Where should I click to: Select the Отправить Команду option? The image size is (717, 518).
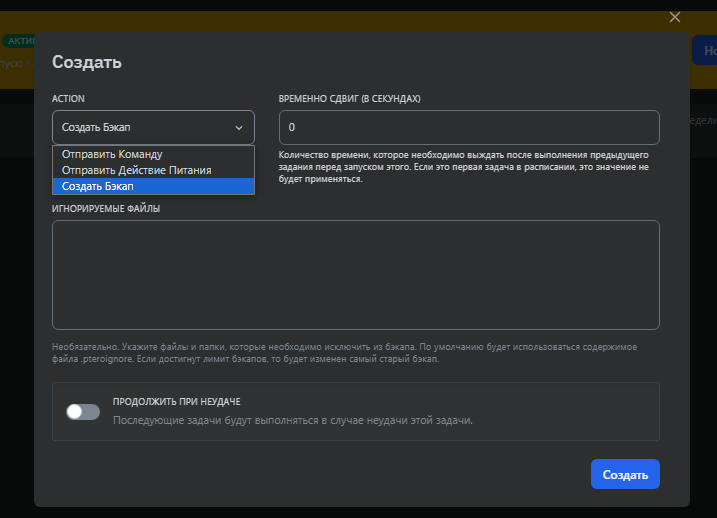coord(112,155)
